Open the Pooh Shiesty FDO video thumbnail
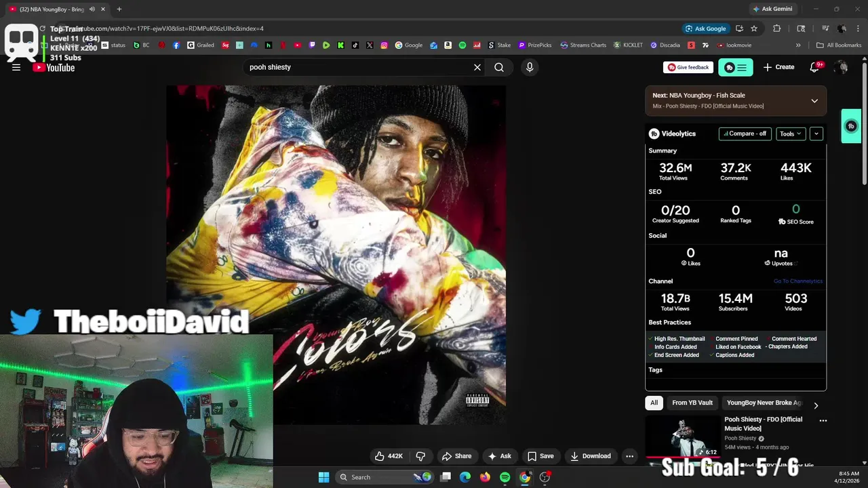 (x=682, y=437)
